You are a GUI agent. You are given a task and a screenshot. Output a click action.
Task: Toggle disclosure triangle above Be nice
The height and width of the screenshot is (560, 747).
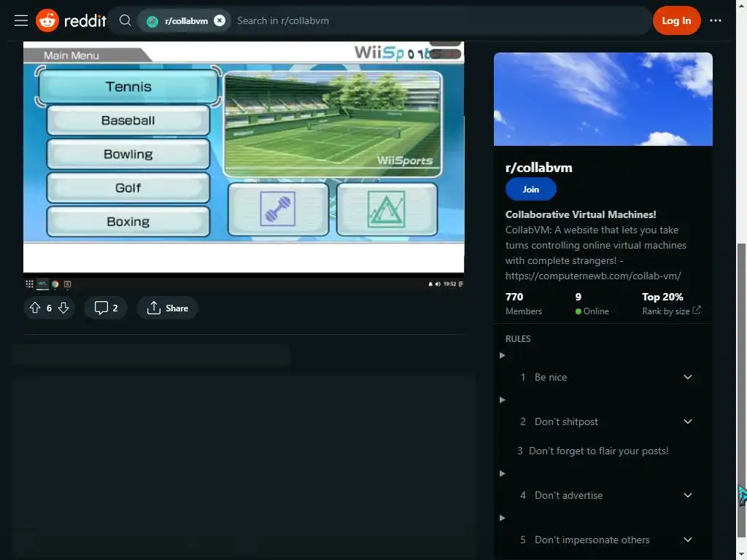pos(502,355)
